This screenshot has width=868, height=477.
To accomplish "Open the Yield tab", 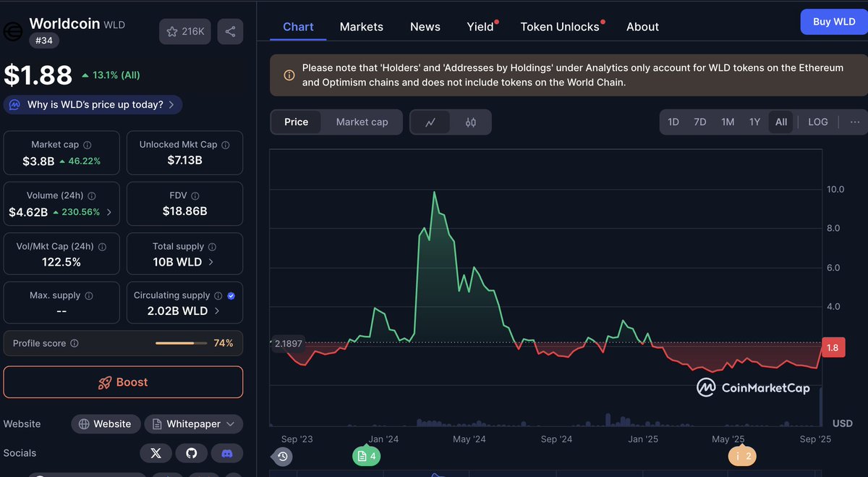I will click(x=481, y=27).
